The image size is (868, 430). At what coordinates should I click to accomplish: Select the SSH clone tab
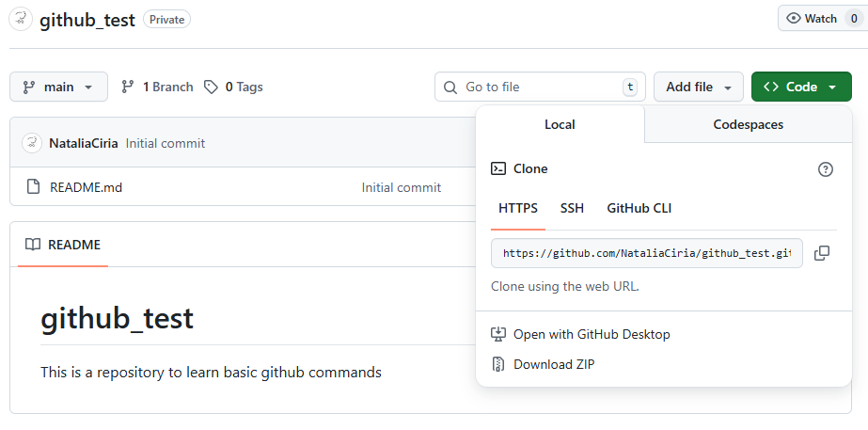click(x=572, y=208)
